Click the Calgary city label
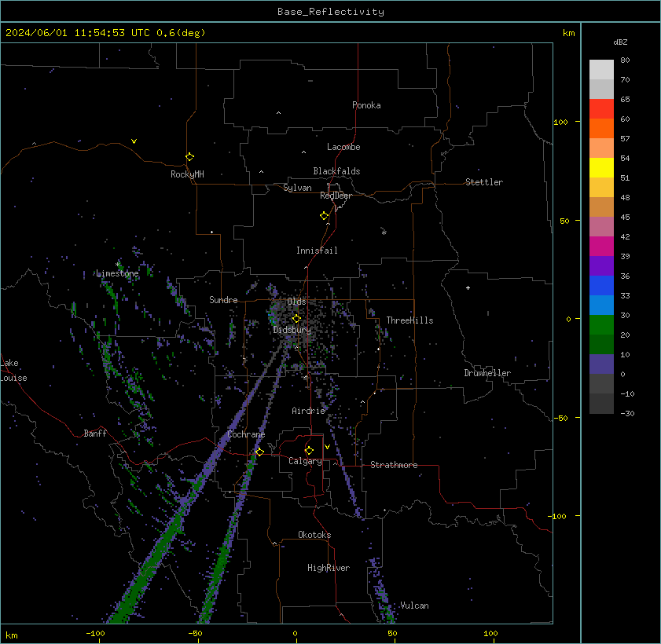Viewport: 661px width, 644px height. click(x=305, y=461)
